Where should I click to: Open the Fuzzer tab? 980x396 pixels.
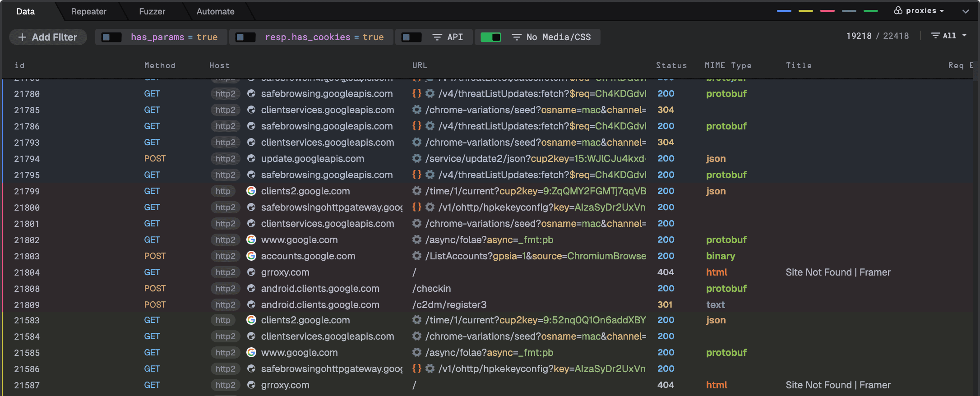click(x=152, y=11)
